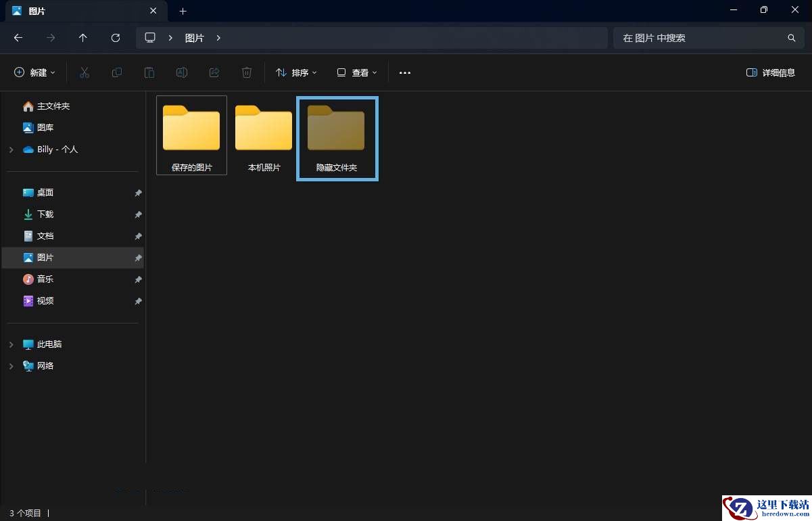Go back with the left arrow
Image resolution: width=812 pixels, height=521 pixels.
tap(18, 38)
